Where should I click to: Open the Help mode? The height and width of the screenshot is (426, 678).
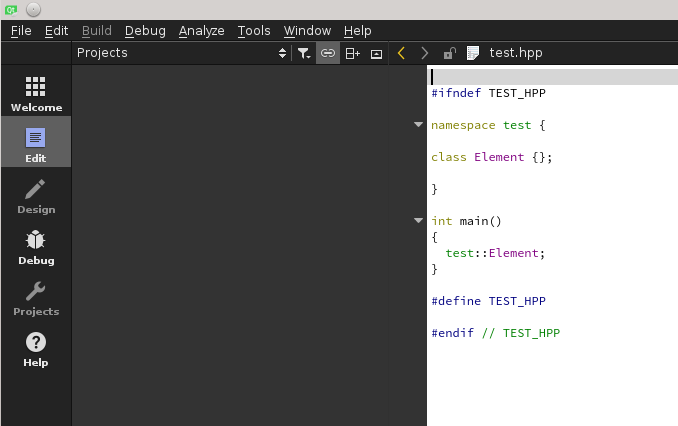coord(36,350)
